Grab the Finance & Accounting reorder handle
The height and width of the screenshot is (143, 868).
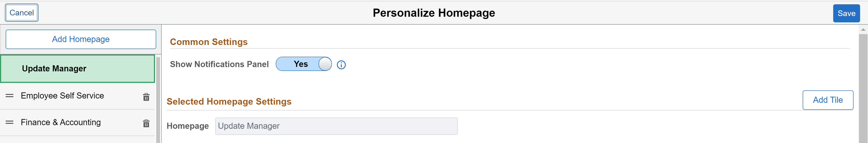pyautogui.click(x=10, y=122)
